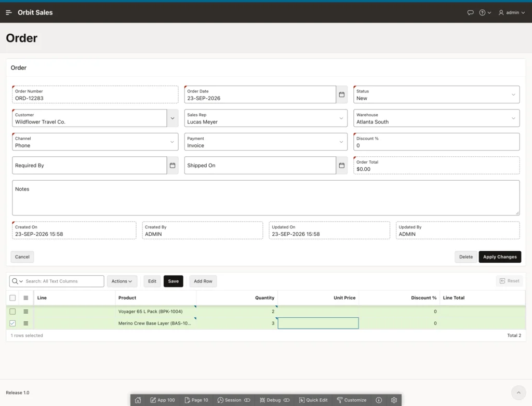Open the Order Date calendar picker
The image size is (532, 406).
click(342, 94)
